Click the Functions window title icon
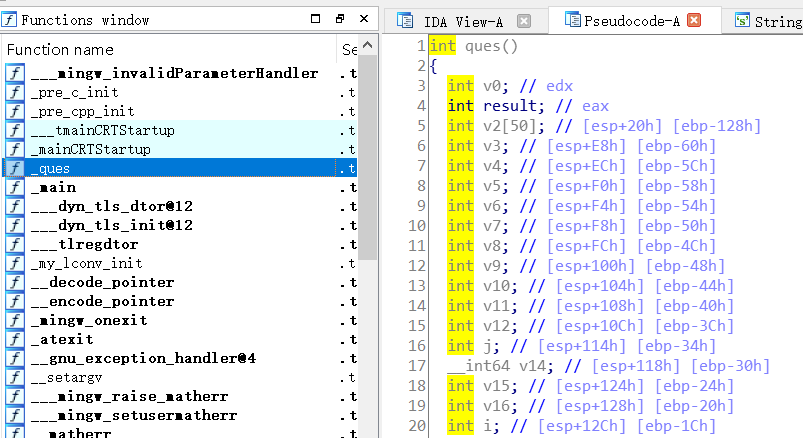The width and height of the screenshot is (803, 438). 9,19
